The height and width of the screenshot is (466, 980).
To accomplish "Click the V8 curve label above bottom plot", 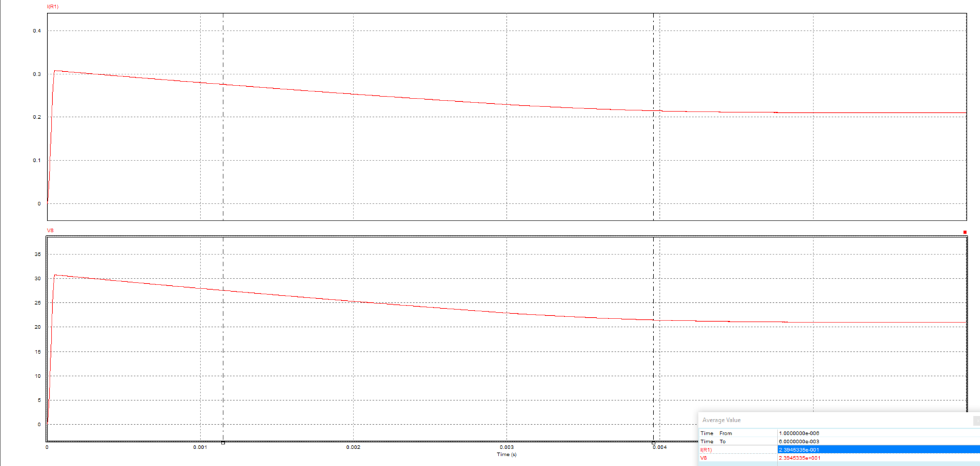I will (x=50, y=230).
